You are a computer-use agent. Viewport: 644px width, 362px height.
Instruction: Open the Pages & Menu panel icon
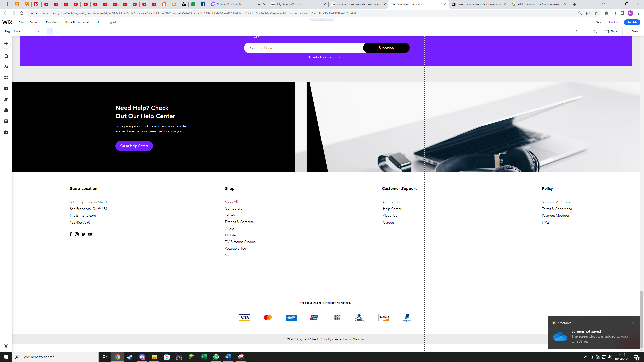point(6,56)
